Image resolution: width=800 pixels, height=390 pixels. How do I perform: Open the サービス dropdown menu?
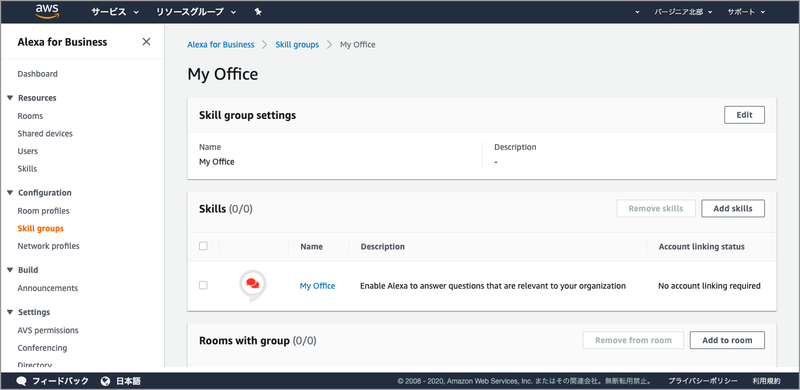click(x=115, y=12)
